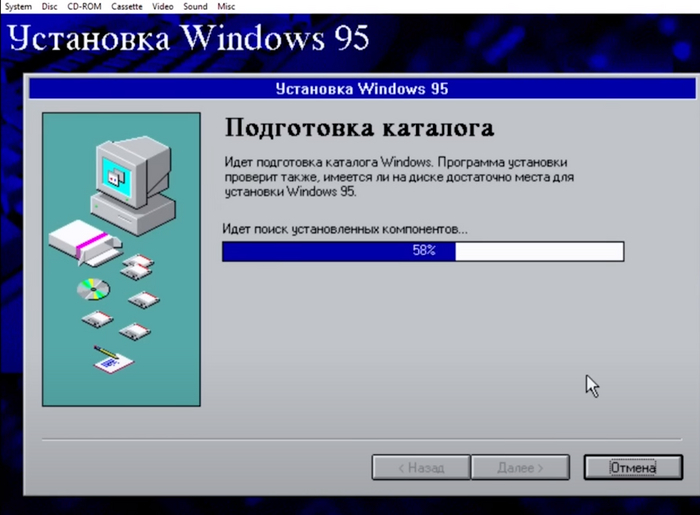Click the text Идет поиск установленных компонентов
Image resolution: width=700 pixels, height=515 pixels.
click(x=345, y=229)
